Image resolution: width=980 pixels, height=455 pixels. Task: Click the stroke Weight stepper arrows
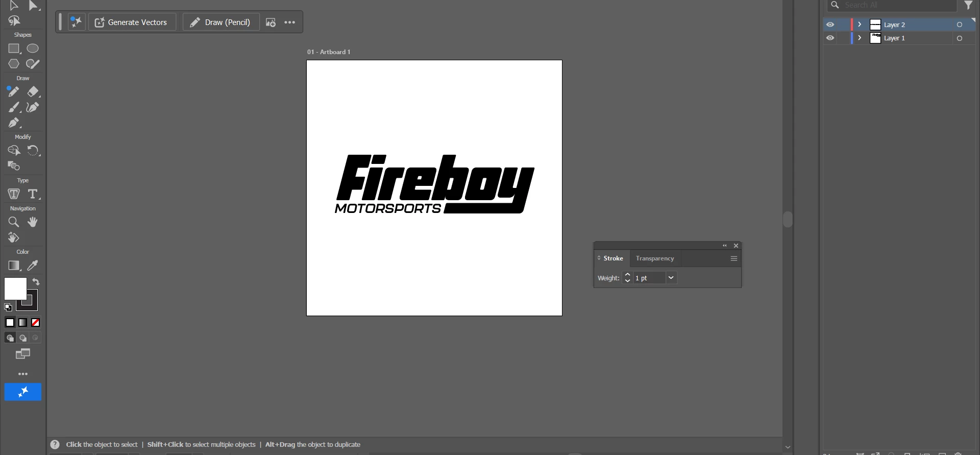[628, 278]
